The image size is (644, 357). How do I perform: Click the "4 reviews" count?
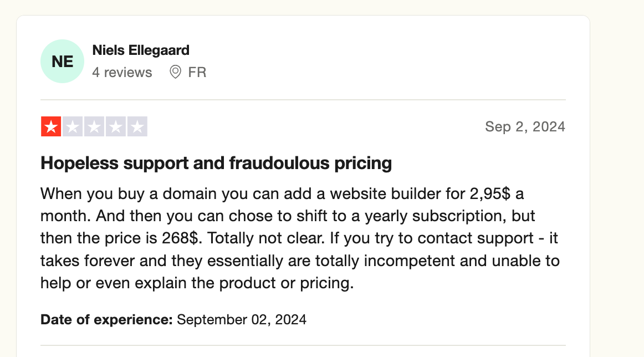pos(122,72)
